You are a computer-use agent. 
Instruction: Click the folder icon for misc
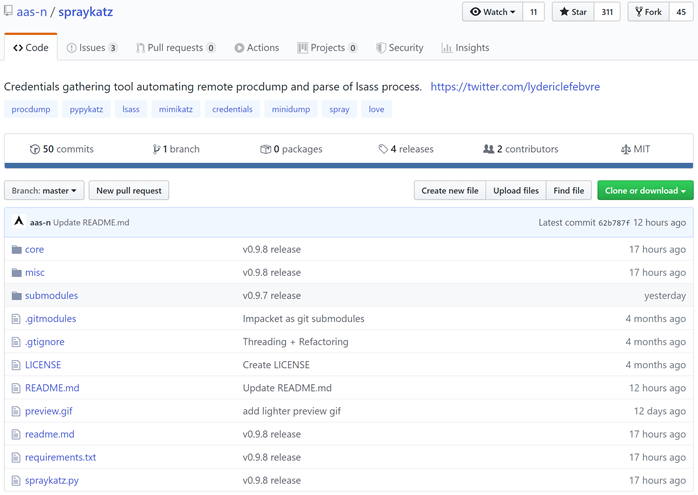(x=16, y=272)
